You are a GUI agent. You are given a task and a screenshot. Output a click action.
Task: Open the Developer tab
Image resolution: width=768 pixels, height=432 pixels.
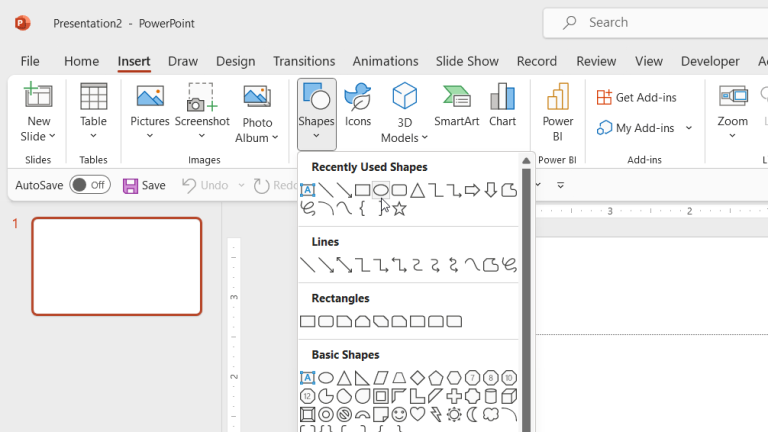tap(710, 61)
